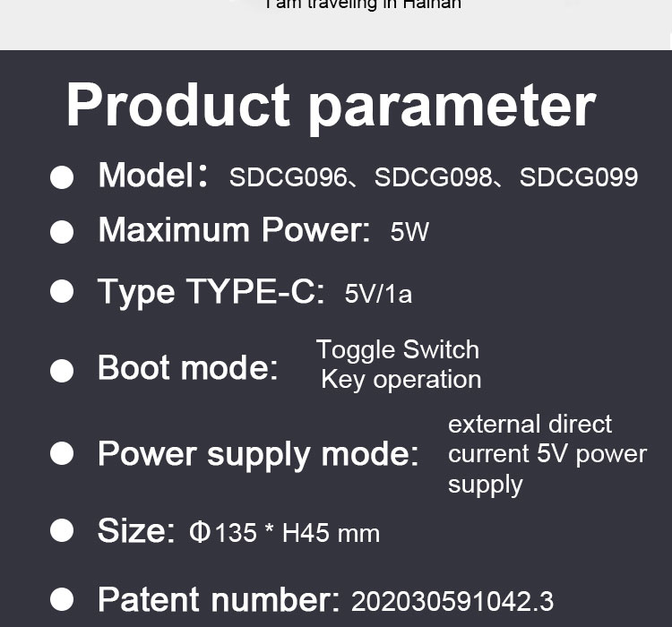This screenshot has width=672, height=627.
Task: Select the 5V/1a value text
Action: [x=378, y=294]
